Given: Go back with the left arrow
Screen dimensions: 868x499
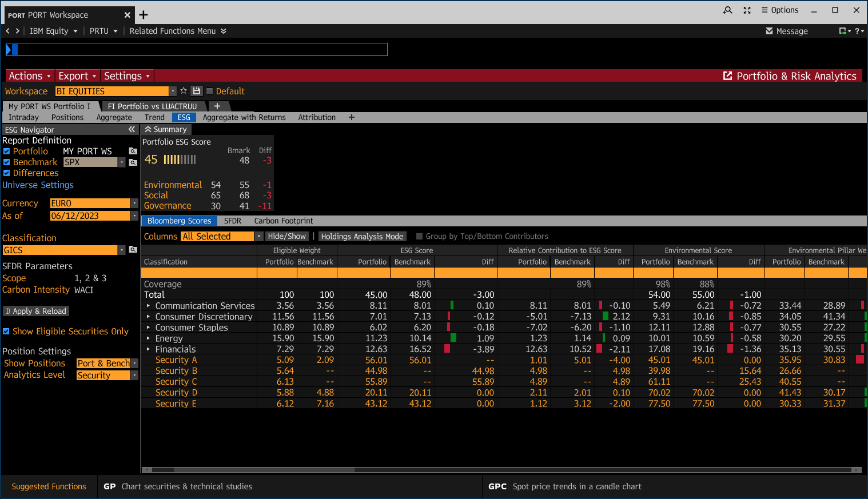Looking at the screenshot, I should point(8,31).
